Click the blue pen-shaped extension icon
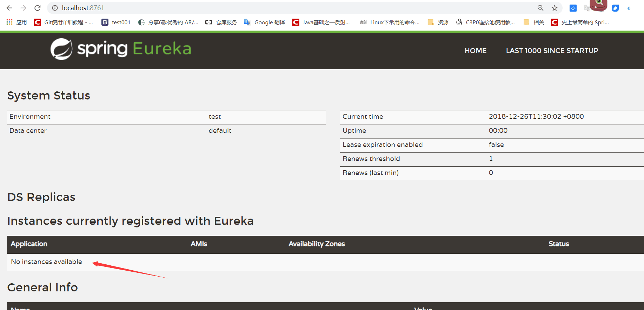The height and width of the screenshot is (310, 644). 615,8
